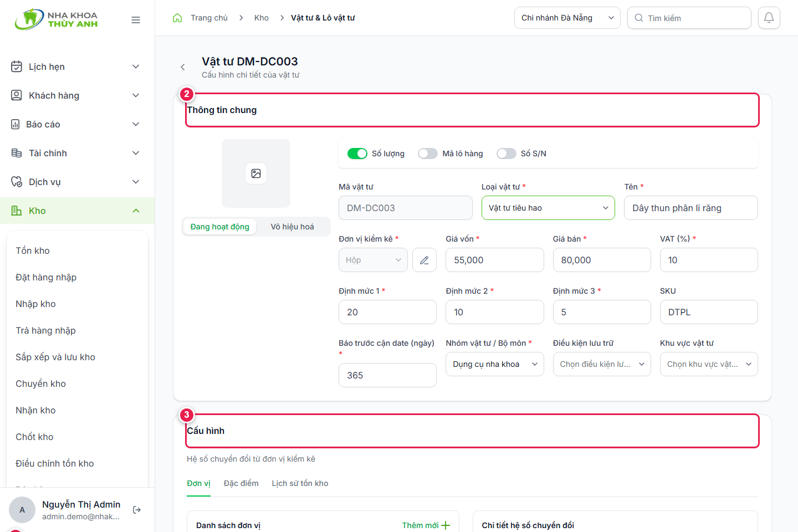Click the Khách hàng person icon
The width and height of the screenshot is (798, 532).
click(17, 95)
